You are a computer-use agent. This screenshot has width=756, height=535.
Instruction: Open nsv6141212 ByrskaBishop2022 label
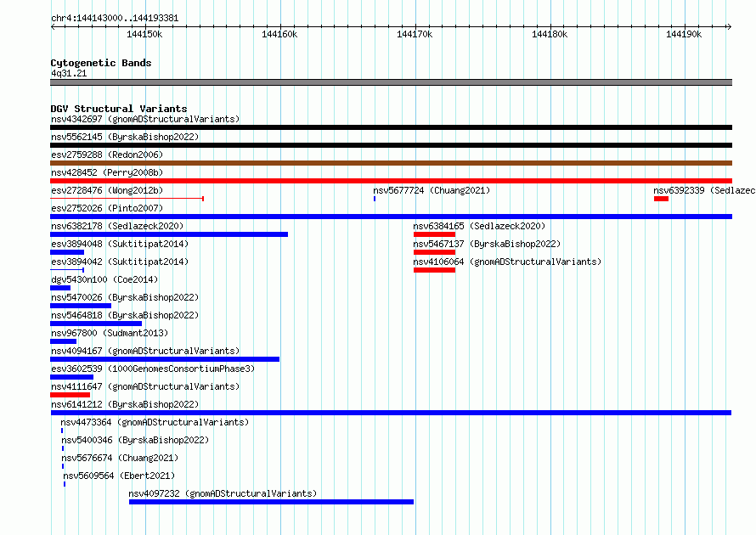(x=125, y=404)
